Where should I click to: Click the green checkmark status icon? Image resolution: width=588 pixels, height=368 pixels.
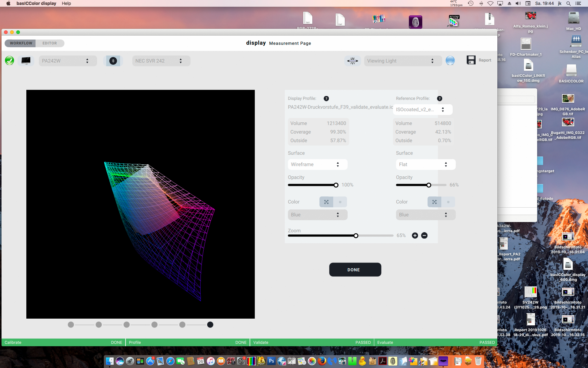click(x=9, y=60)
